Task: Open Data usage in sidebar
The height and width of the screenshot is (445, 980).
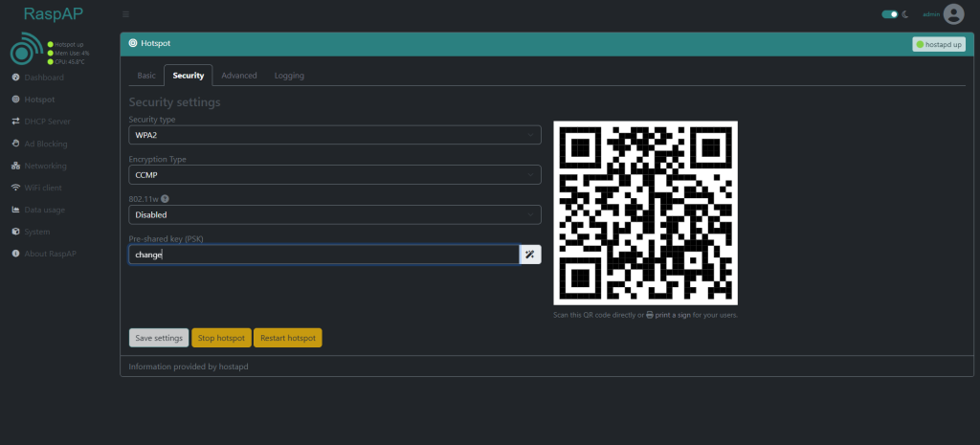Action: (44, 210)
